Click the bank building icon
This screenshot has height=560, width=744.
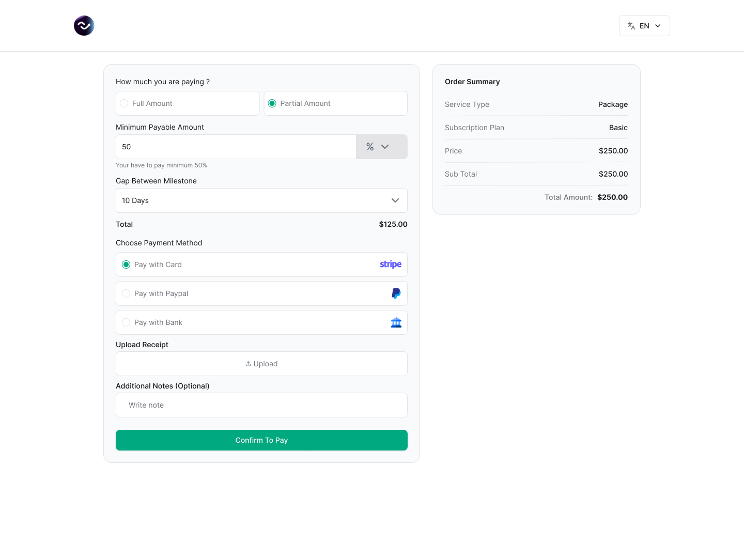[396, 322]
